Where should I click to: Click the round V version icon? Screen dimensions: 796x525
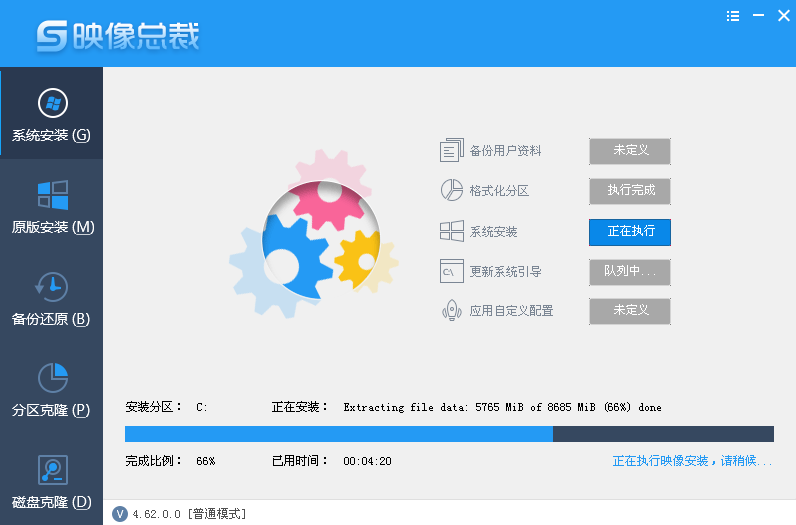click(x=120, y=514)
